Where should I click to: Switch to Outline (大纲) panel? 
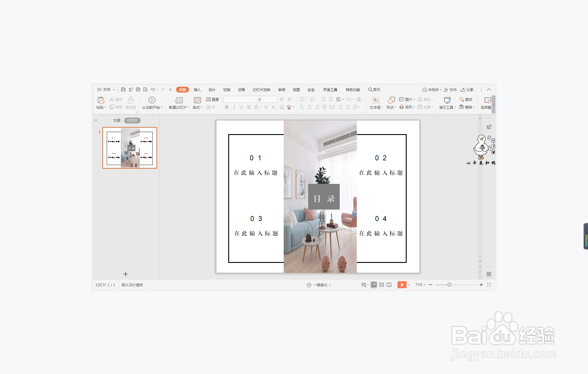point(117,120)
